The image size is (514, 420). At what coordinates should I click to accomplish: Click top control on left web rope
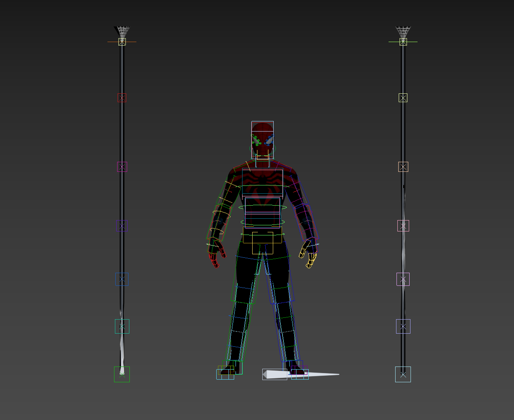pyautogui.click(x=122, y=42)
